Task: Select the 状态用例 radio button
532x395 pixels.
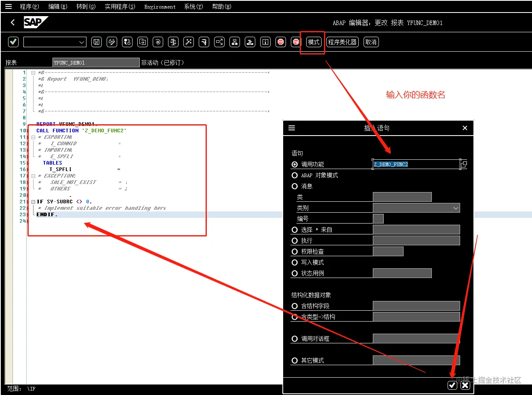Action: pyautogui.click(x=294, y=273)
